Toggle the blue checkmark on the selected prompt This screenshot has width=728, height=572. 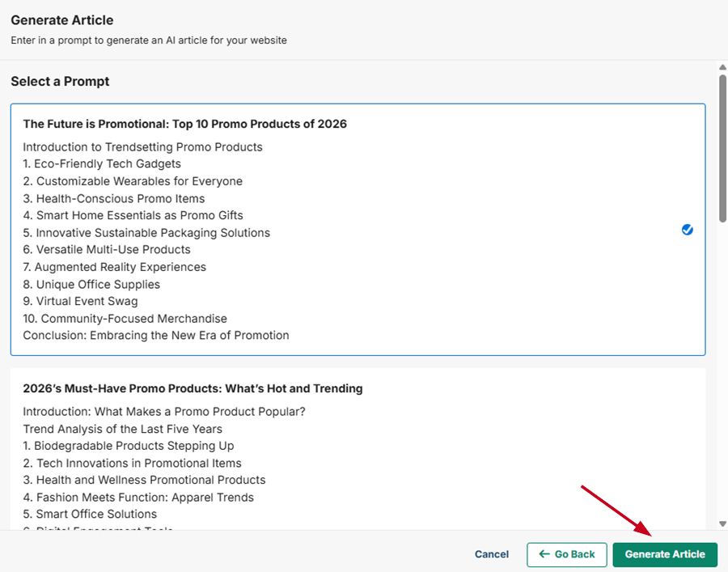click(687, 230)
